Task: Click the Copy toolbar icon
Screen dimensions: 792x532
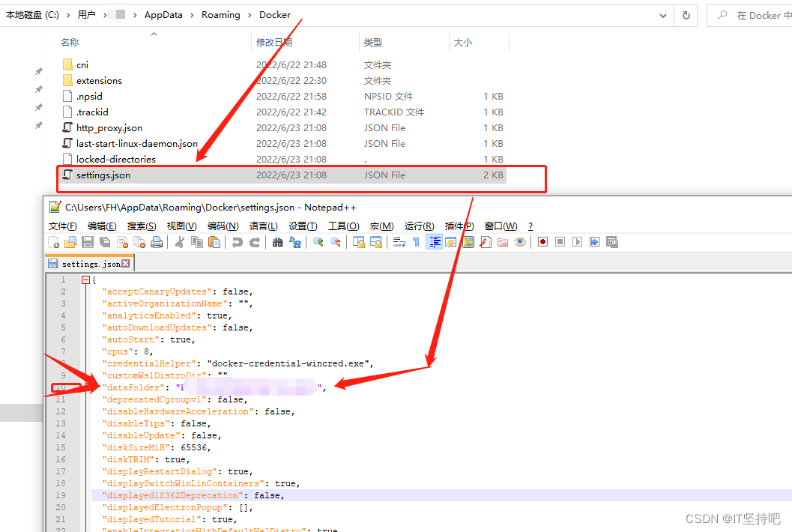Action: pos(197,243)
